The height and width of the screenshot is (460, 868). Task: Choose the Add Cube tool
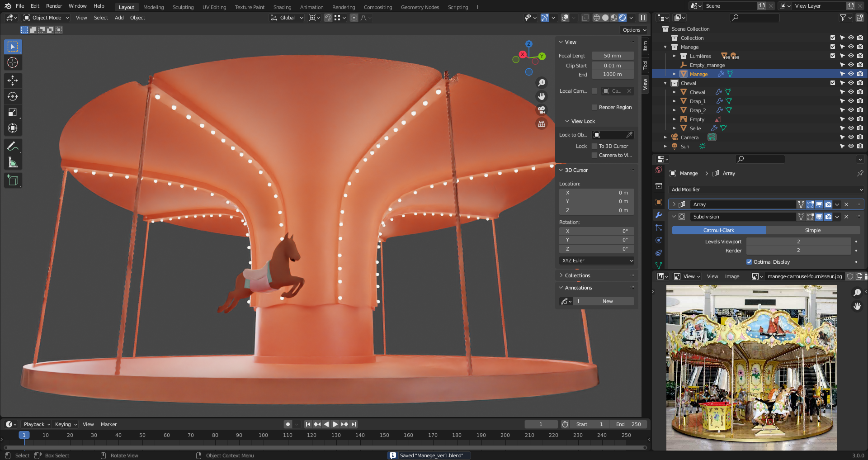pos(13,180)
